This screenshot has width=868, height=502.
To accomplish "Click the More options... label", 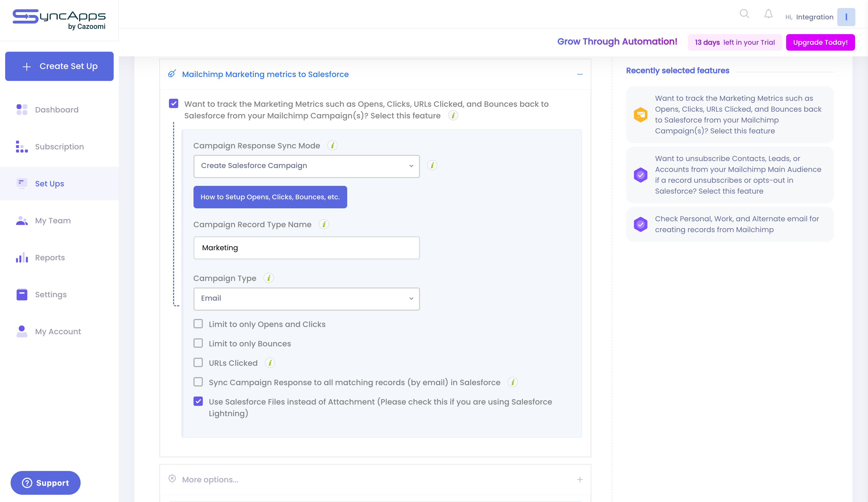I will (210, 480).
